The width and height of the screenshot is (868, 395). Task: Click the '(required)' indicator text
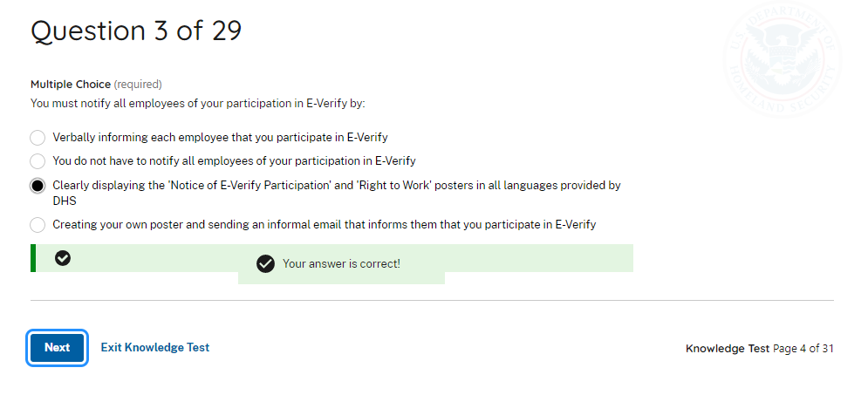[138, 85]
